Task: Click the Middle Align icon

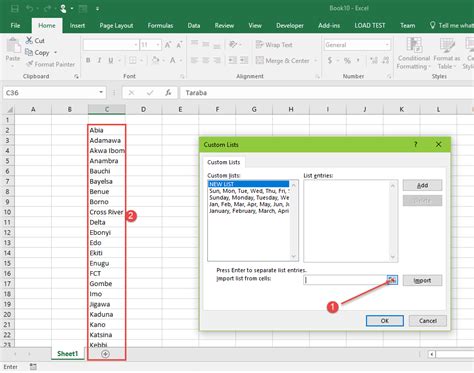Action: [x=206, y=44]
